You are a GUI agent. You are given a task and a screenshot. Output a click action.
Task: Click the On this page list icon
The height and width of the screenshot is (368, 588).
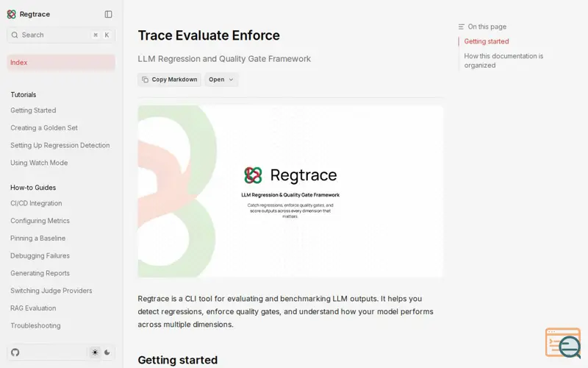coord(462,26)
